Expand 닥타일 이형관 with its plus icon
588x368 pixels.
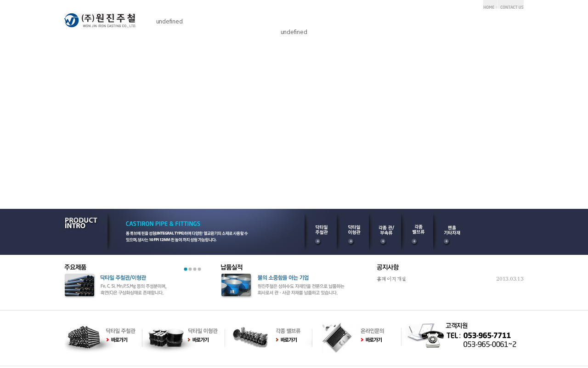(x=351, y=241)
